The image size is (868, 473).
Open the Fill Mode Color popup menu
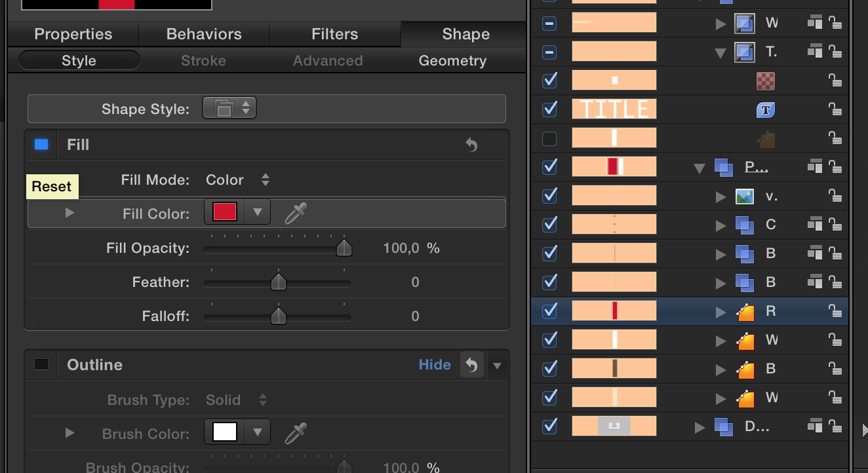pyautogui.click(x=237, y=180)
